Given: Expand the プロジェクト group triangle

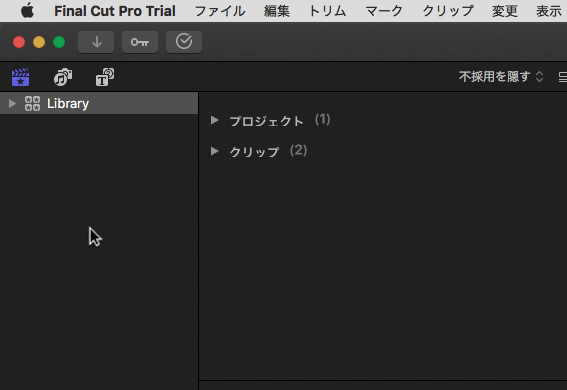Looking at the screenshot, I should (214, 120).
